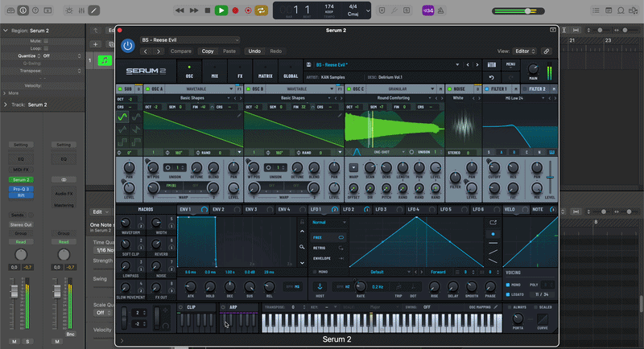Toggle OSC B enable switch
The height and width of the screenshot is (349, 644).
click(x=249, y=89)
